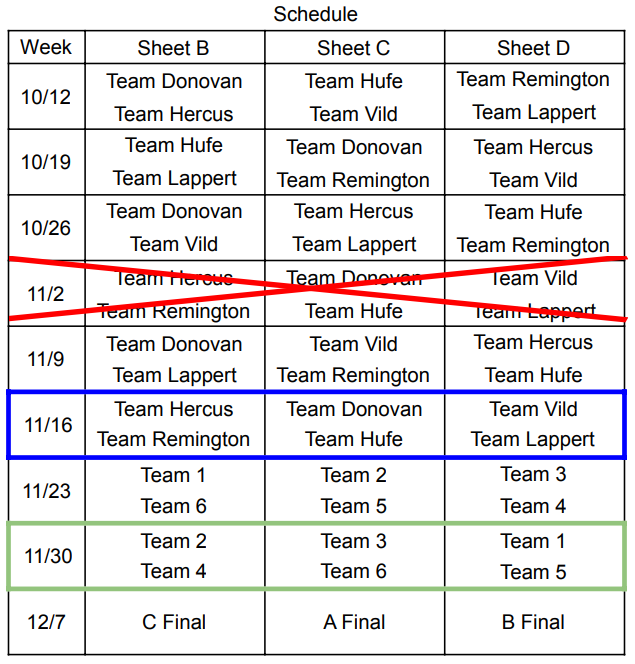Select the 11/9 week cell

point(46,359)
